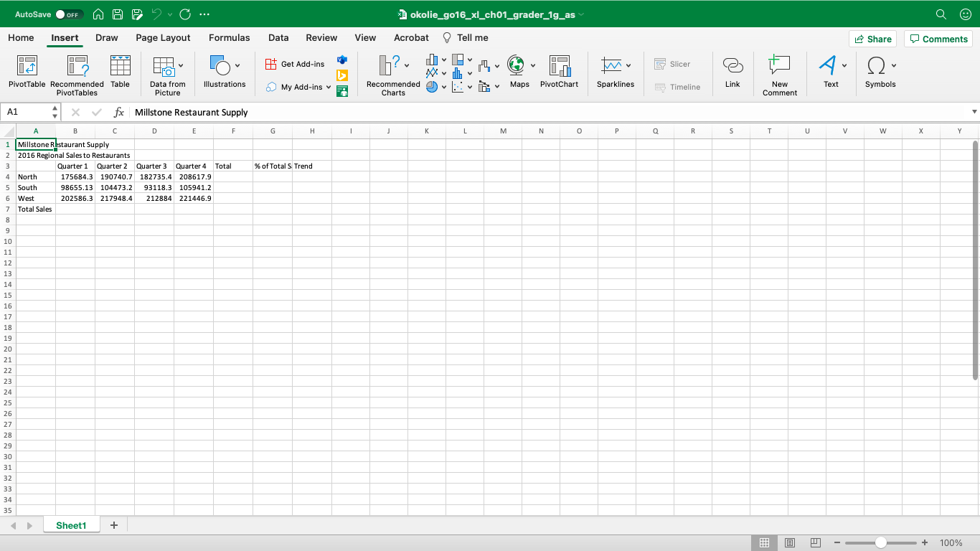Open the Review tab
This screenshot has height=551, width=980.
(321, 38)
